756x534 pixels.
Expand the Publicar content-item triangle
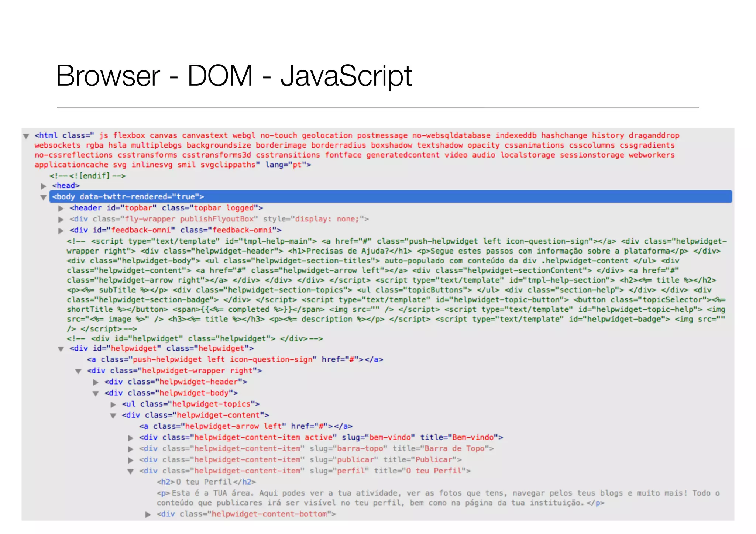(130, 460)
